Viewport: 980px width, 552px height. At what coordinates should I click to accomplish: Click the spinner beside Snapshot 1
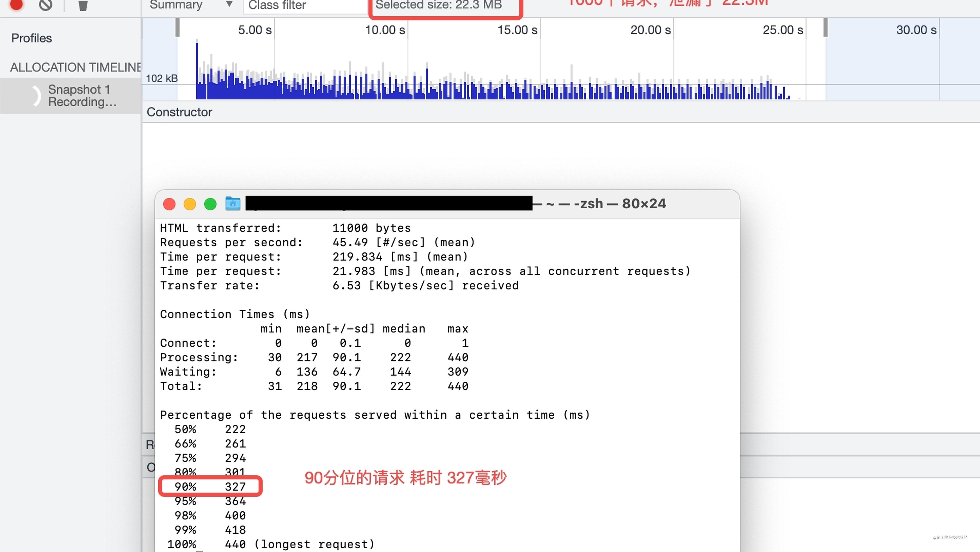tap(36, 96)
